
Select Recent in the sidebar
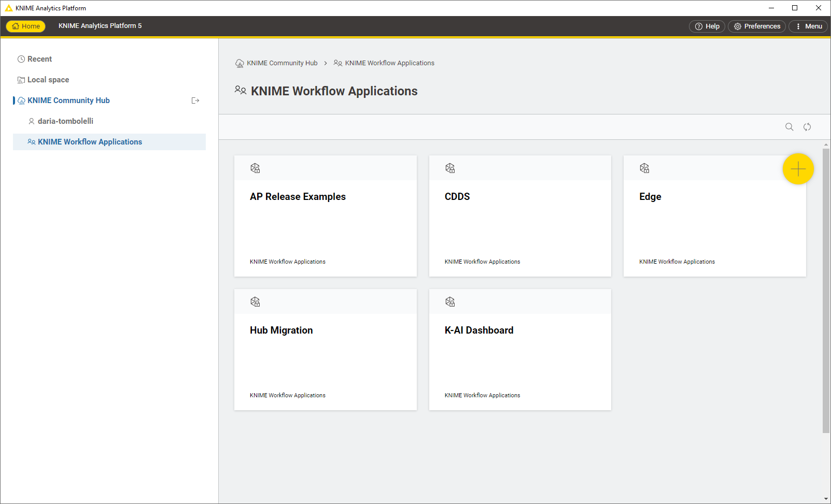click(x=39, y=59)
